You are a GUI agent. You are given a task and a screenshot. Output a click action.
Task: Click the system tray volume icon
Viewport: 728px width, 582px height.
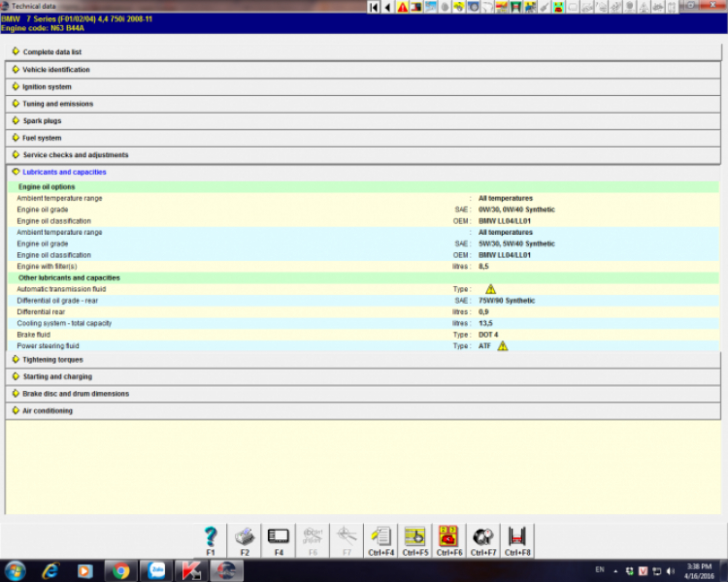point(671,571)
